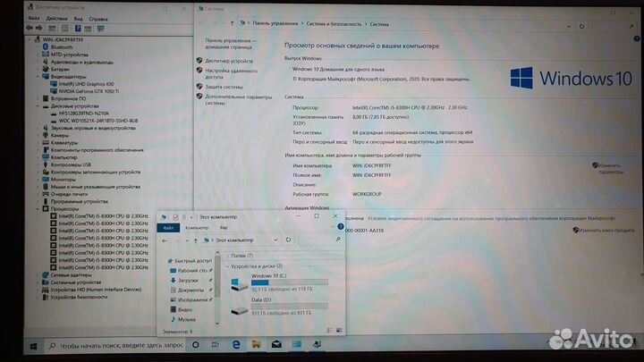
Task: Open Device Manager help question-mark icon
Action: pyautogui.click(x=78, y=29)
